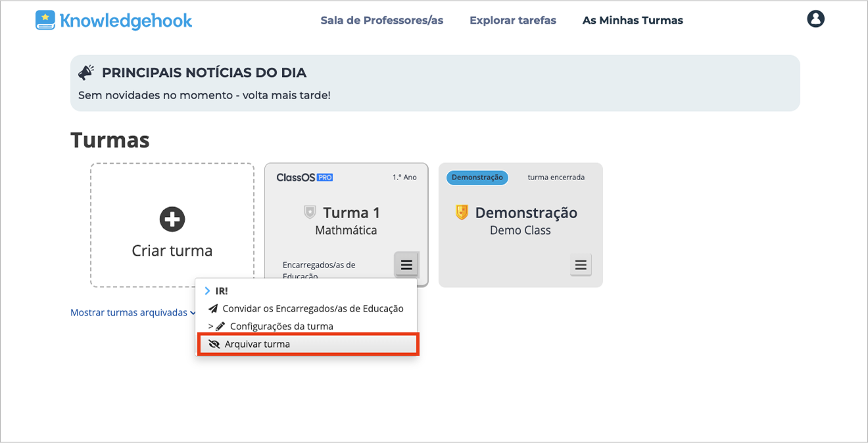Viewport: 868px width, 443px height.
Task: Click the ClassOS PRO badge
Action: click(x=304, y=177)
